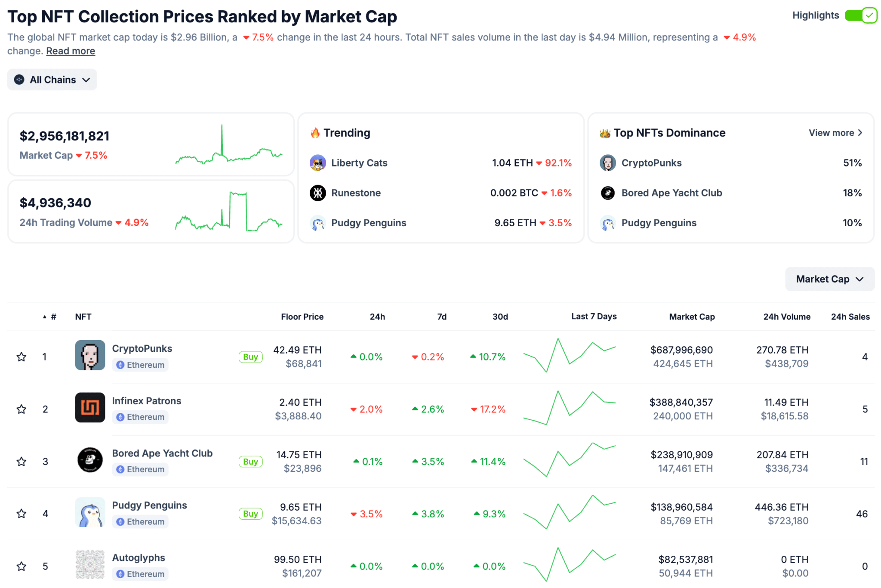This screenshot has width=881, height=588.
Task: Click CryptoPunks icon in Top NFTs Dominance
Action: [x=607, y=163]
